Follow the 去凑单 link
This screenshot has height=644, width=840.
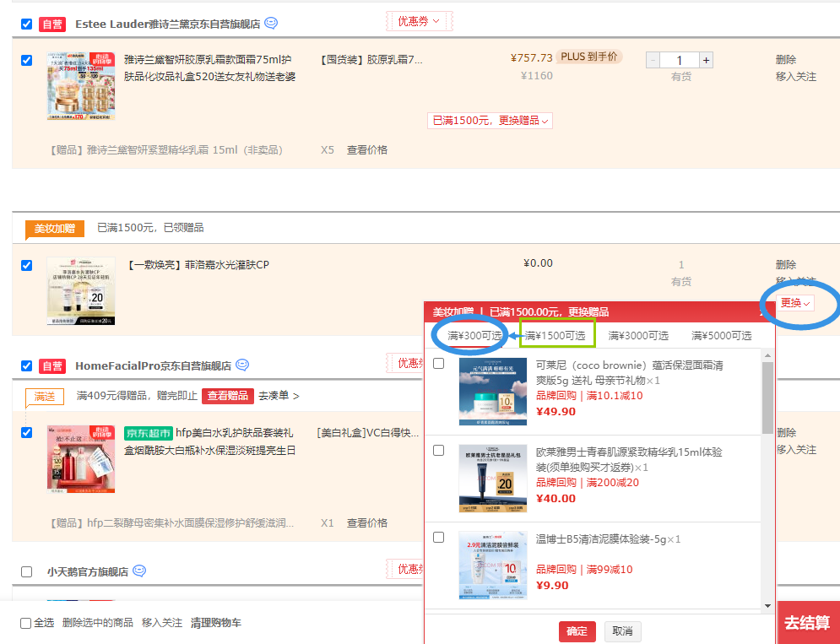tap(279, 396)
